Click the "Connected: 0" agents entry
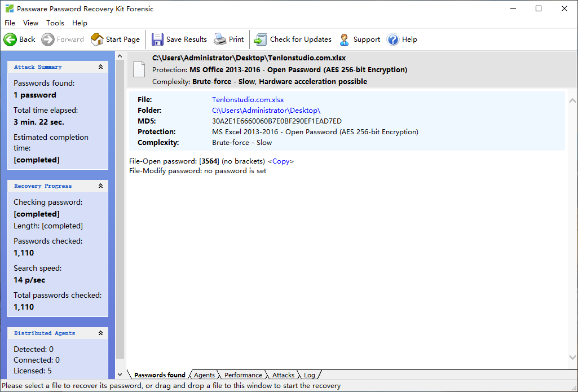 click(x=37, y=360)
